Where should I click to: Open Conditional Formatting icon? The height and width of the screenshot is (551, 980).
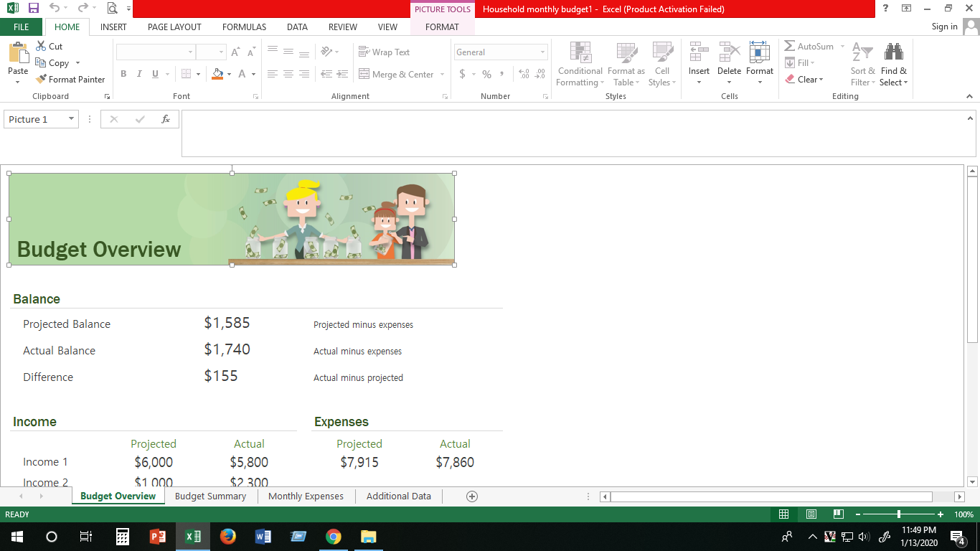coord(580,53)
